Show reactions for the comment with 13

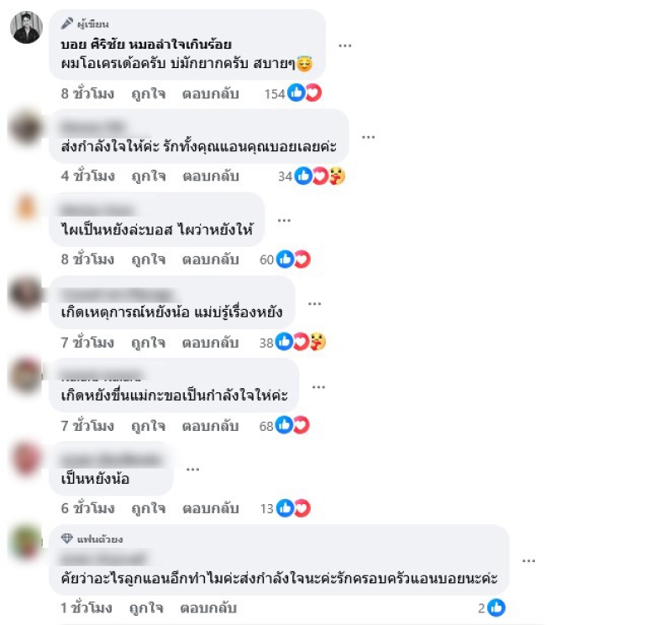click(x=286, y=508)
